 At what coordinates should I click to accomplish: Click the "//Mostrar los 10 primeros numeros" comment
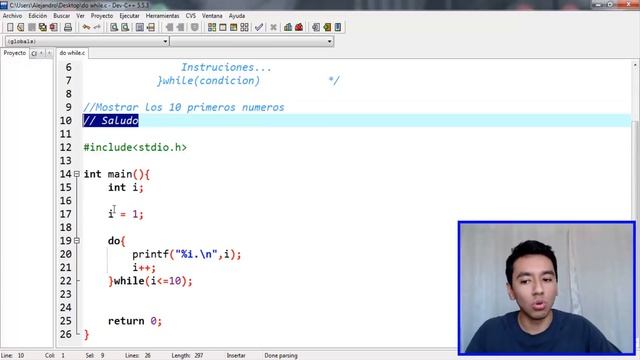[x=184, y=107]
